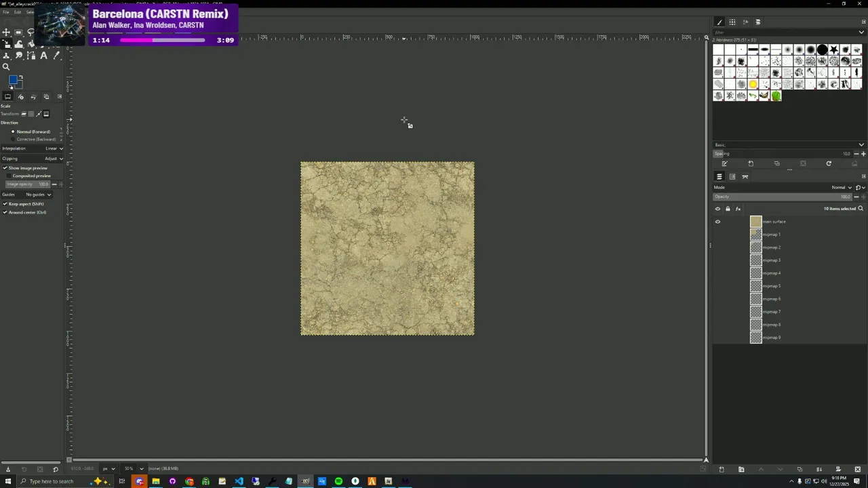Duplicate the selected brush
This screenshot has height=488, width=868.
(777, 163)
